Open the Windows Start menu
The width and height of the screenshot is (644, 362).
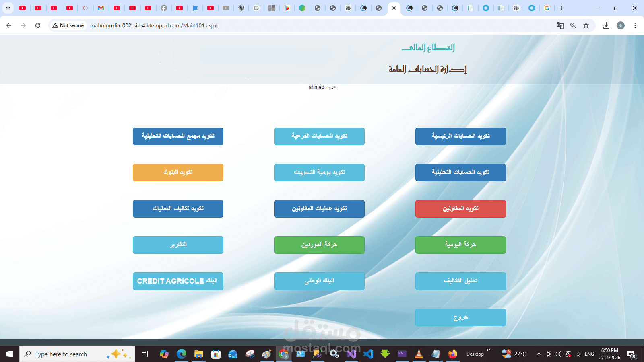pyautogui.click(x=10, y=354)
